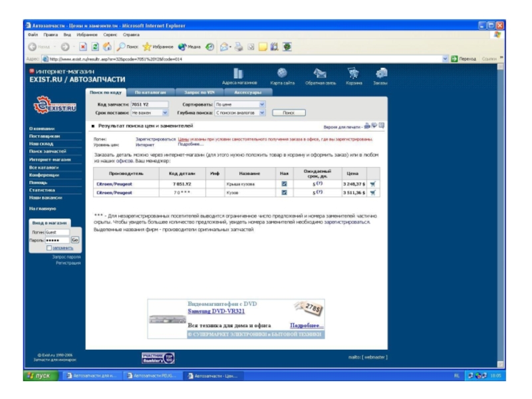Click the Go login button
Image resolution: width=532 pixels, height=399 pixels.
[x=74, y=240]
